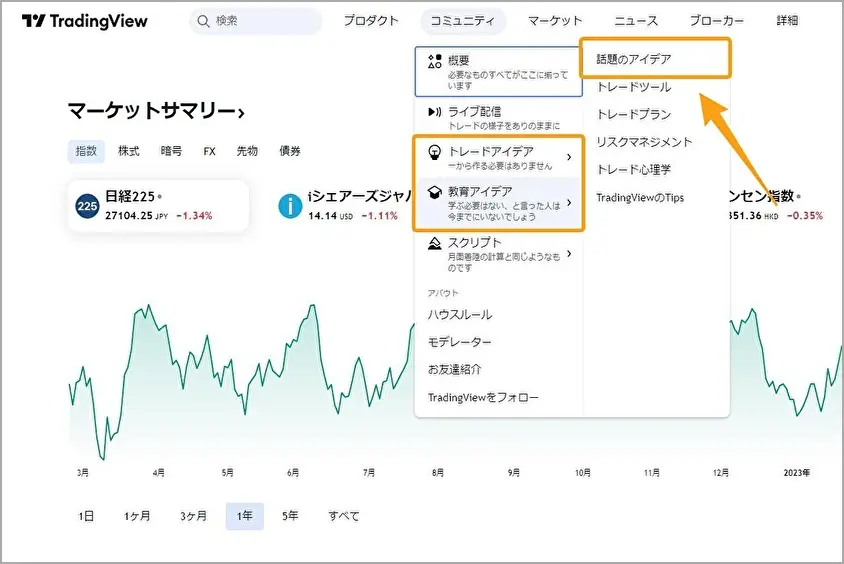This screenshot has width=844, height=564.
Task: Click the -1.11% change value
Action: (379, 216)
